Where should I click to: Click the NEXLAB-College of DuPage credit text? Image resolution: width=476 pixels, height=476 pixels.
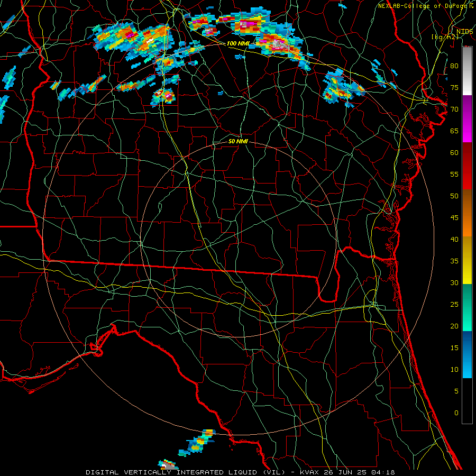point(424,6)
